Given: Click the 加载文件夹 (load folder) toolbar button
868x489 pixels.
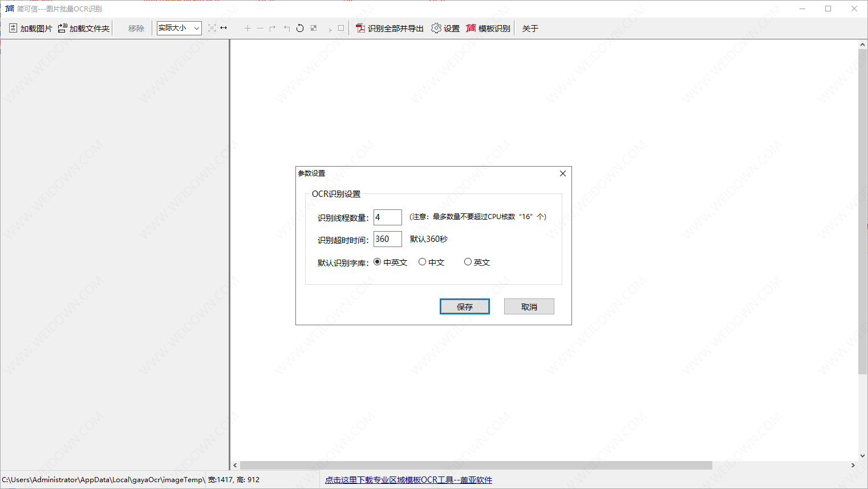Looking at the screenshot, I should point(84,28).
